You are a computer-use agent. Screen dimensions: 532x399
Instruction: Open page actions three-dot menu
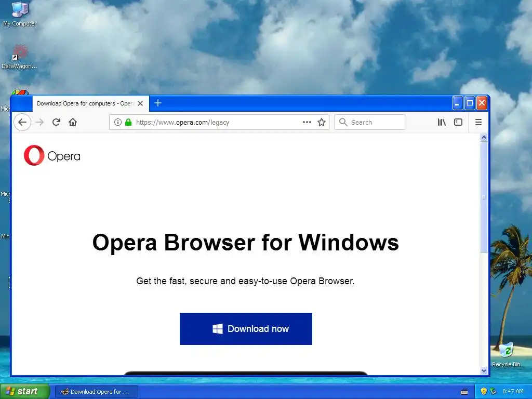(x=307, y=122)
